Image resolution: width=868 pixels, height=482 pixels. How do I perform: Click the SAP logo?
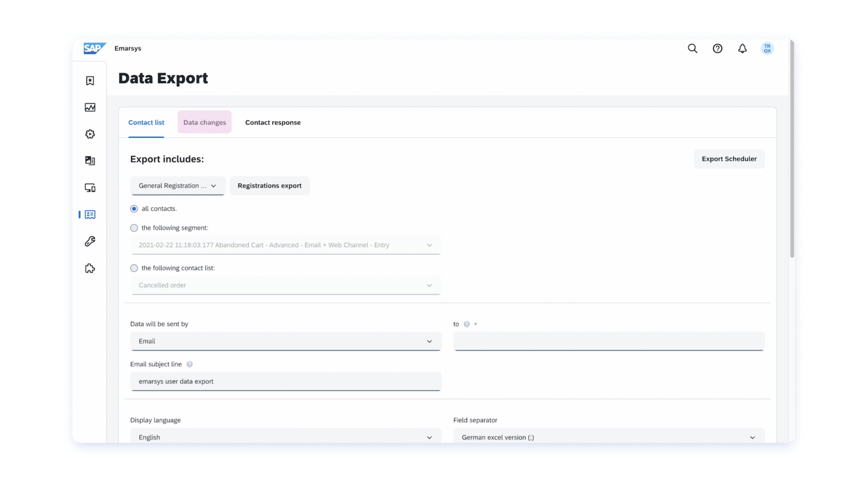coord(95,48)
